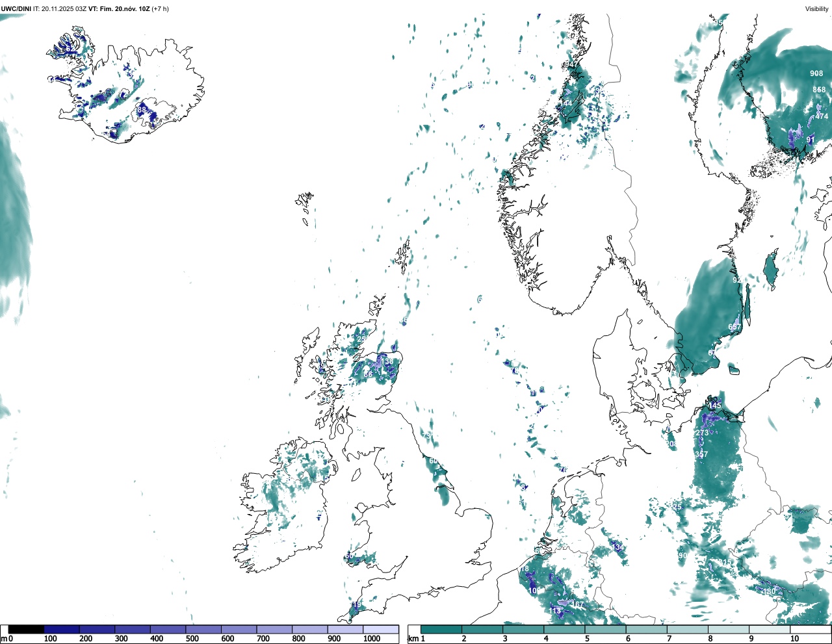832x644 pixels.
Task: Click the "6" tick label on kilometre scale
Action: pos(628,639)
